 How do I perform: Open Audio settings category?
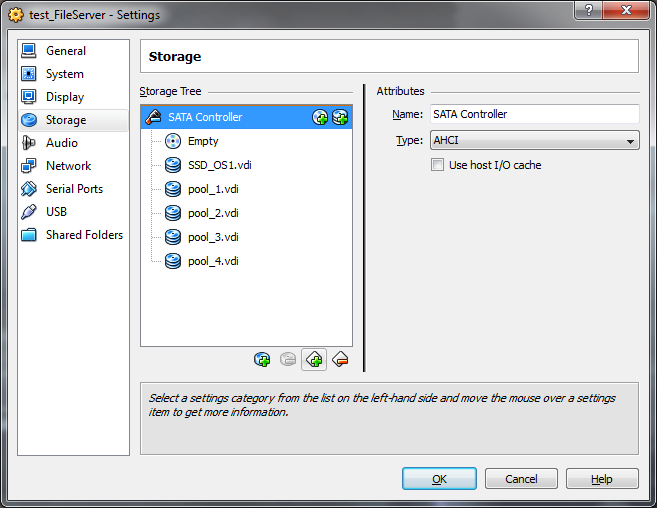(62, 143)
